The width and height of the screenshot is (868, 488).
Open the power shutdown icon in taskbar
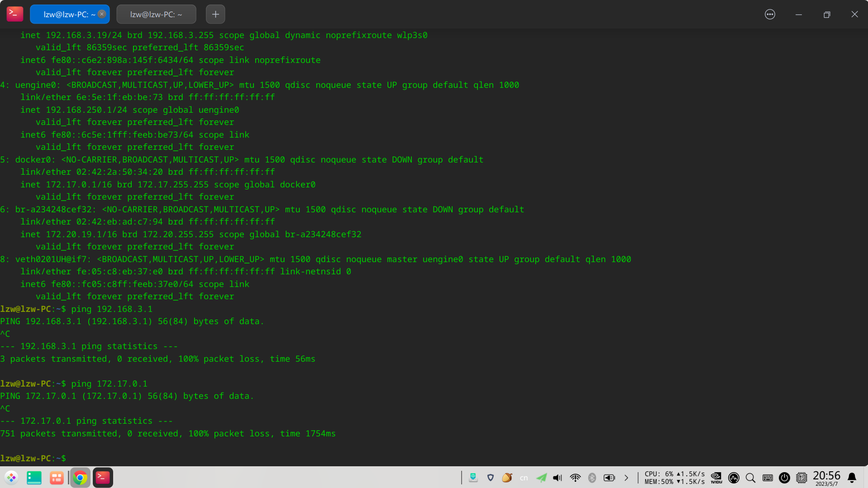point(784,478)
